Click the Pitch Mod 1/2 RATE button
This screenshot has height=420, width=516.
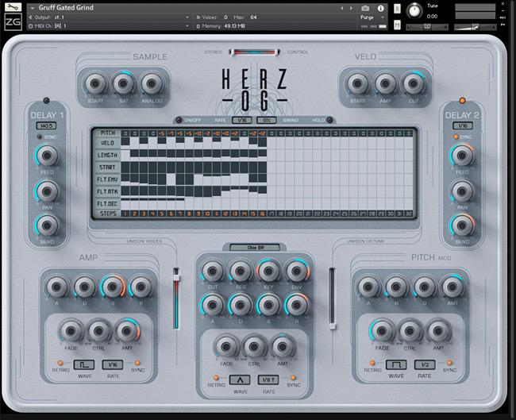tap(426, 364)
